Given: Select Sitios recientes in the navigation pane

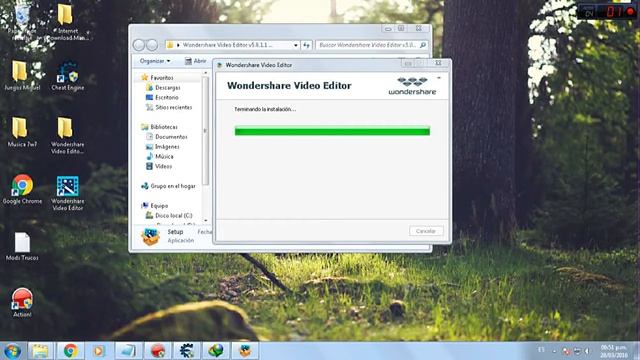Looking at the screenshot, I should [173, 107].
